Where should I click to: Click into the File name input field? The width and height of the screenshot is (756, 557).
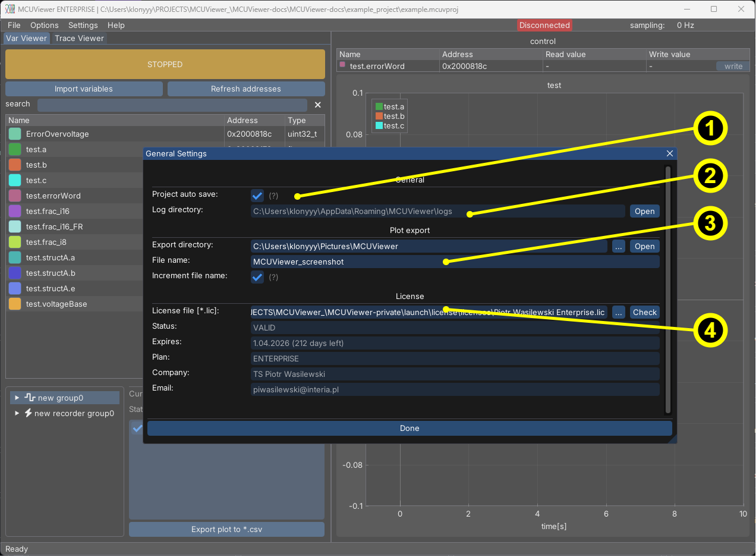pos(357,262)
